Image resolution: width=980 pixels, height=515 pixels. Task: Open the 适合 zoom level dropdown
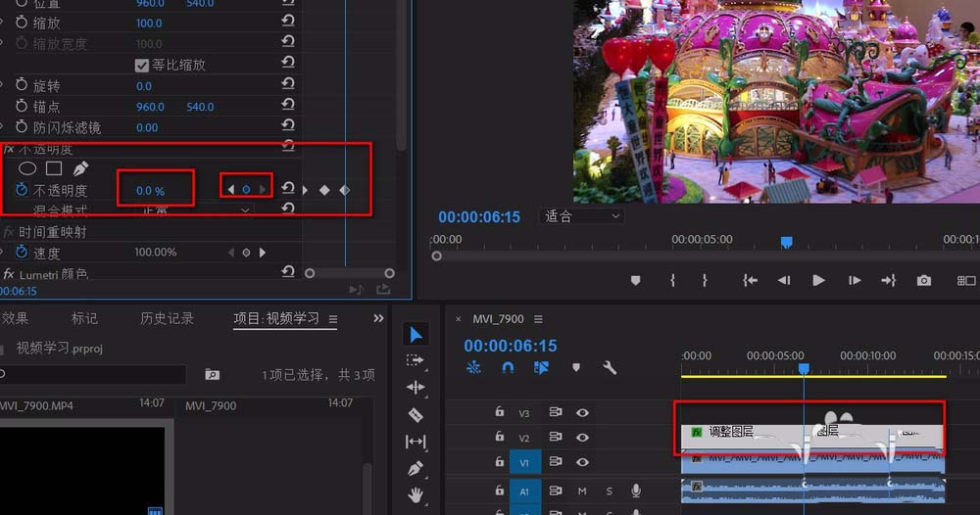[x=581, y=216]
